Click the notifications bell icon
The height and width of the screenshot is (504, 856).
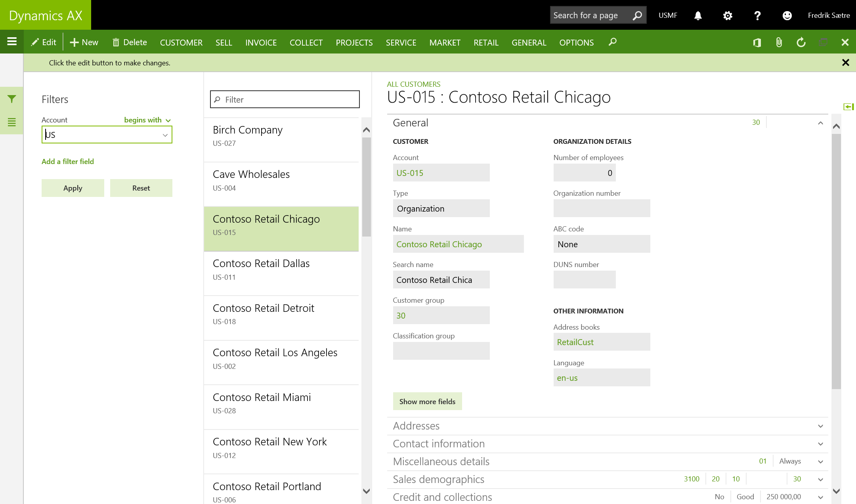coord(698,15)
